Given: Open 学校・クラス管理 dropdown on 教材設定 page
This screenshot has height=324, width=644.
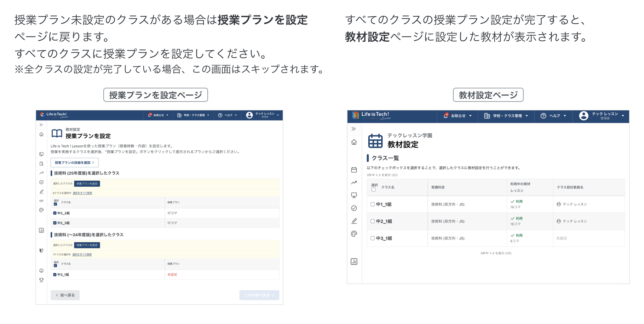Looking at the screenshot, I should point(506,116).
